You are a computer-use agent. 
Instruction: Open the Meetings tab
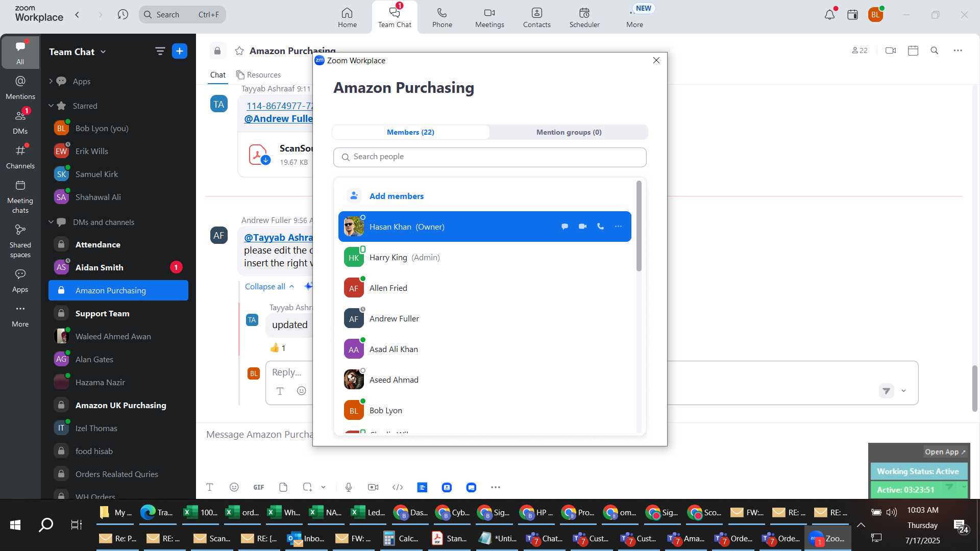click(489, 17)
